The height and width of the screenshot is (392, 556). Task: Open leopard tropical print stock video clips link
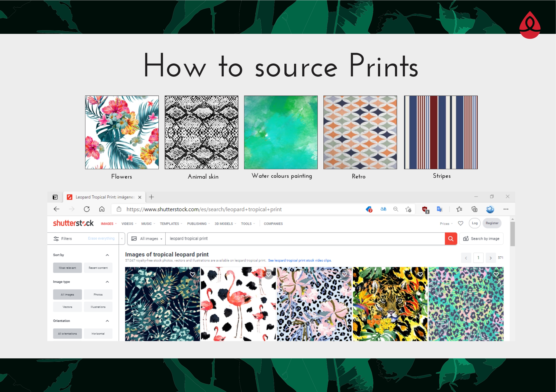(300, 260)
